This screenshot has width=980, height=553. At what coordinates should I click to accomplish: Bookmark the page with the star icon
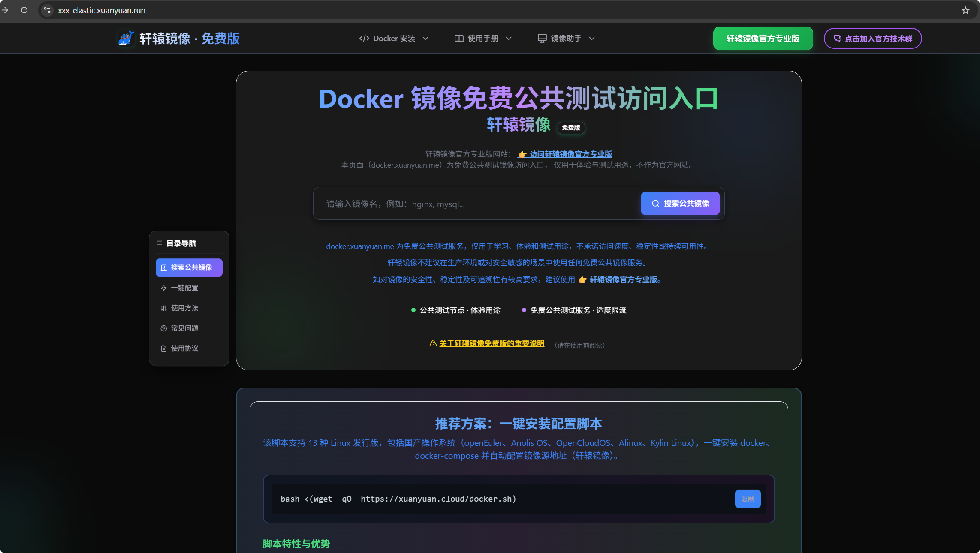965,10
